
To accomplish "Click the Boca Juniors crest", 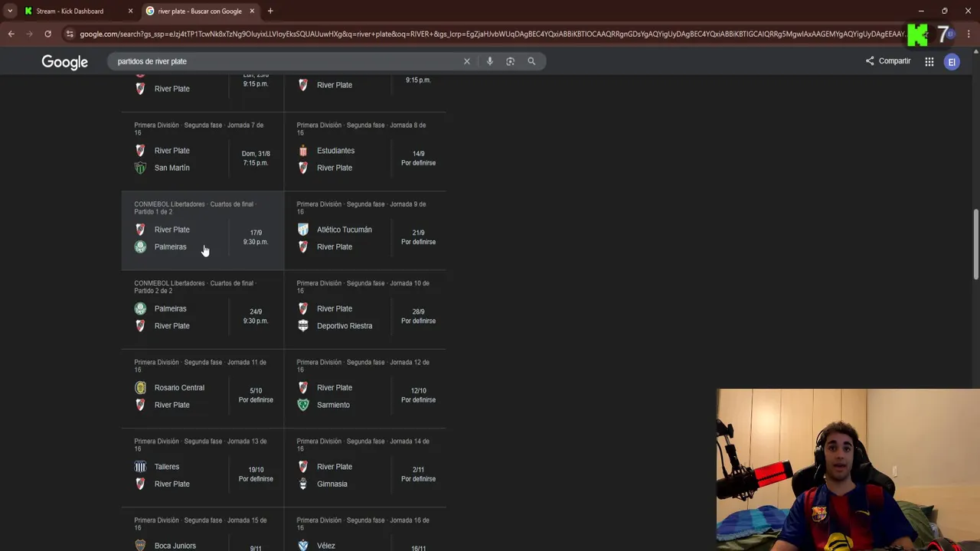I will [140, 546].
